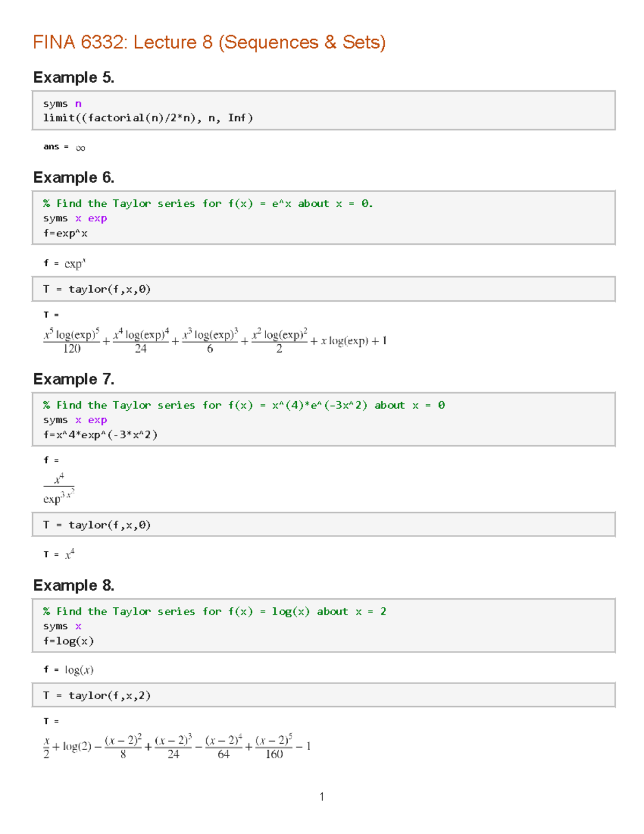This screenshot has width=644, height=834.
Task: Click the f=exp^x code line
Action: tap(65, 234)
